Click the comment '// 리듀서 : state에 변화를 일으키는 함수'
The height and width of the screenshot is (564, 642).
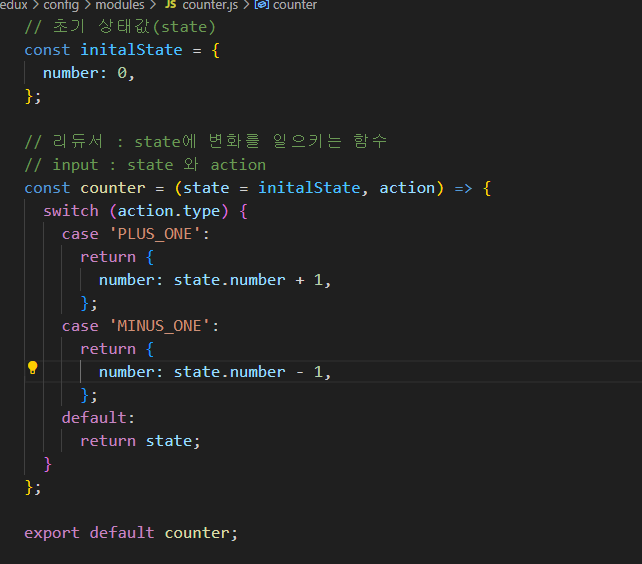(x=206, y=142)
